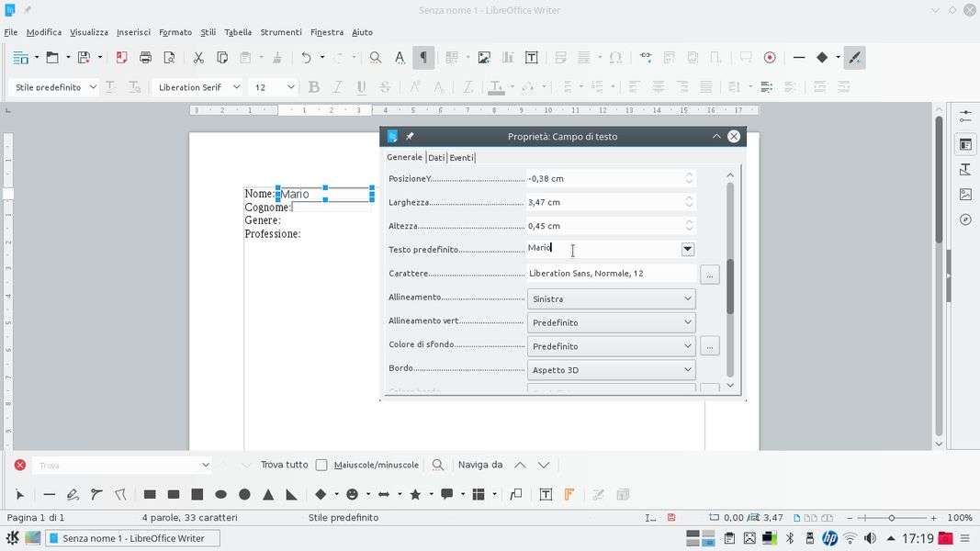Expand the Bordo dropdown showing Aspetto 3D
The height and width of the screenshot is (551, 980).
611,370
